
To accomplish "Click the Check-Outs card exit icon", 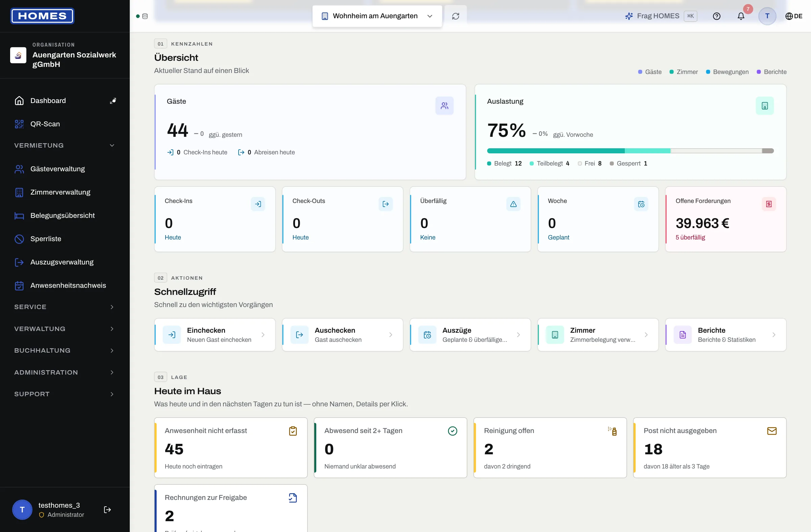I will tap(386, 204).
